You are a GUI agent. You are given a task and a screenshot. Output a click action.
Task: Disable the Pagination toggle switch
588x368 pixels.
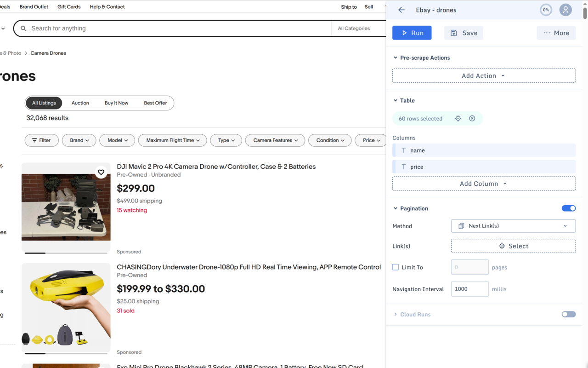tap(568, 208)
